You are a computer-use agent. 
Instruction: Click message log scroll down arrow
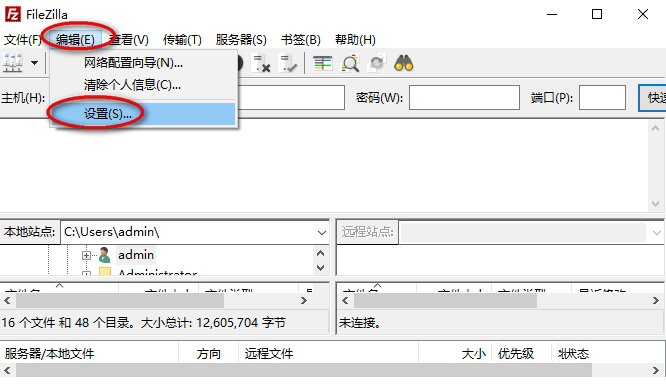pos(655,204)
